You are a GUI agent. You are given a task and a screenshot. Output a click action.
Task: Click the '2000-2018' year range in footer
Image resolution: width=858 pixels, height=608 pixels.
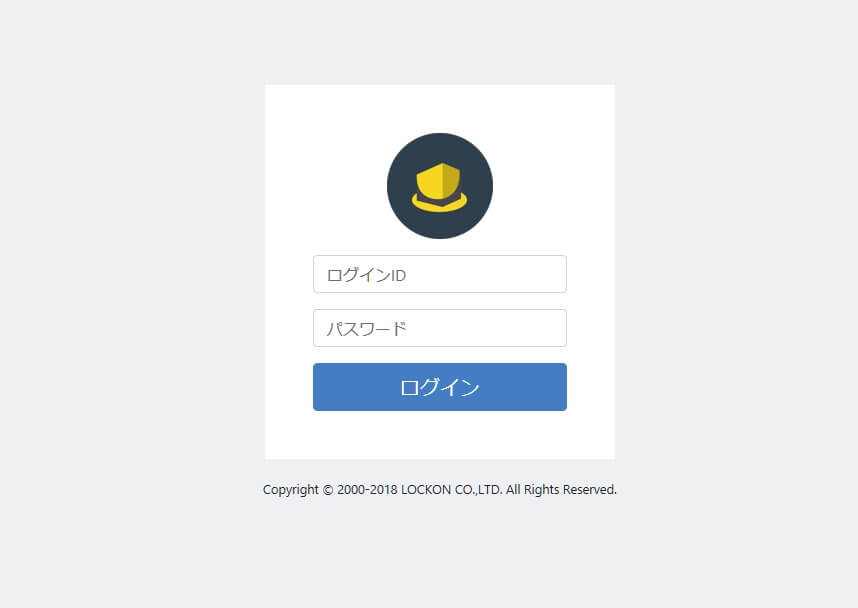coord(367,489)
